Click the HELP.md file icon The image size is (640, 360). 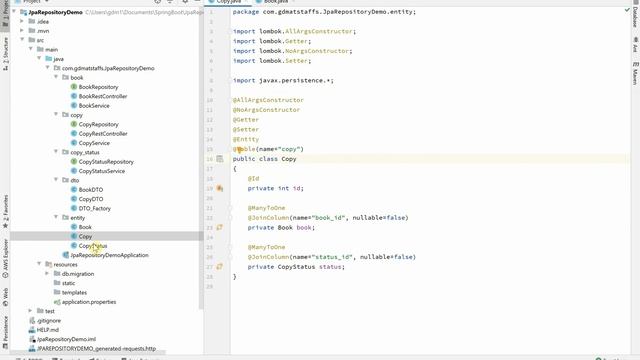point(32,330)
